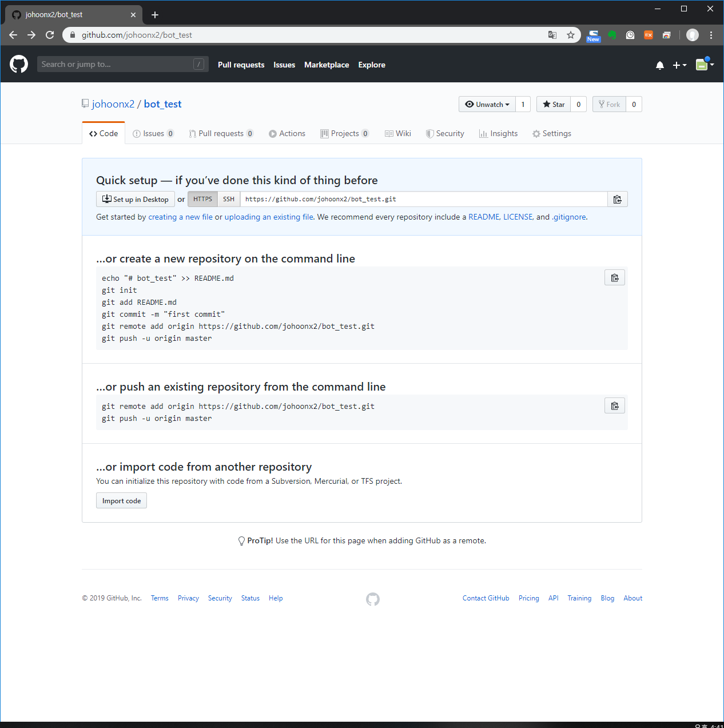
Task: Click the Import code button
Action: [121, 500]
